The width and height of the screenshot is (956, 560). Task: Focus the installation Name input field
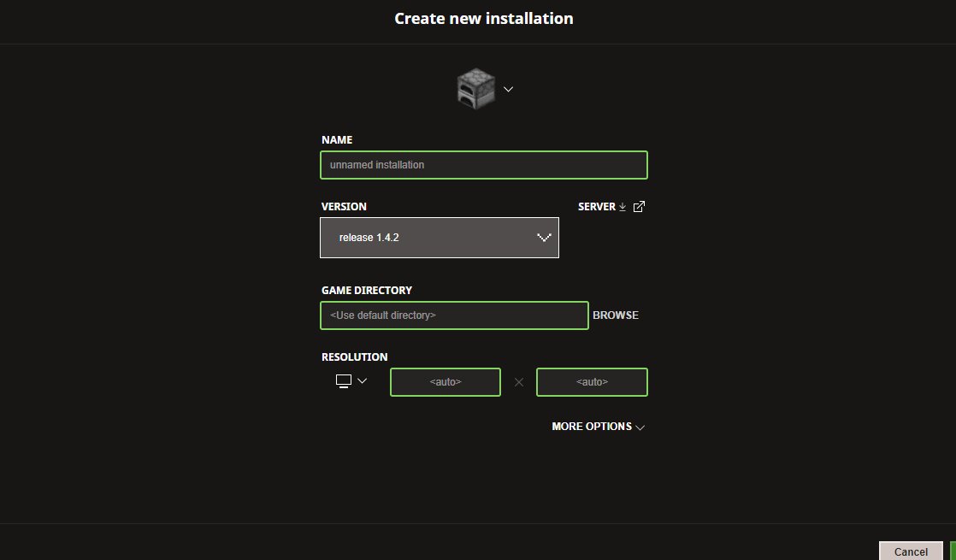tap(483, 165)
